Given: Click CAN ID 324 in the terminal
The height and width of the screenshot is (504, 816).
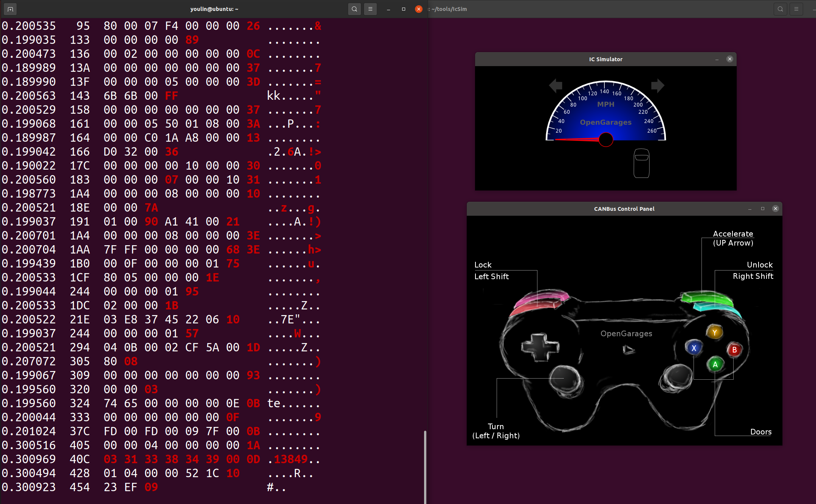Looking at the screenshot, I should pyautogui.click(x=80, y=403).
